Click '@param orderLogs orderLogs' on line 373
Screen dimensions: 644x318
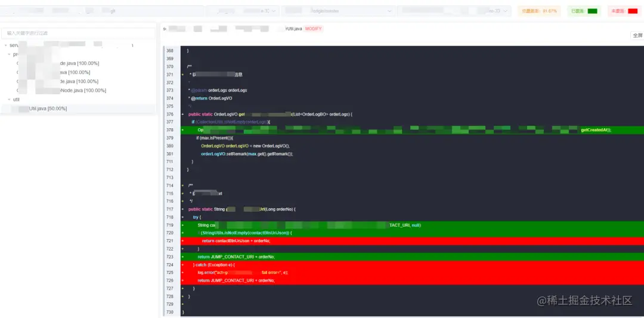coord(218,90)
